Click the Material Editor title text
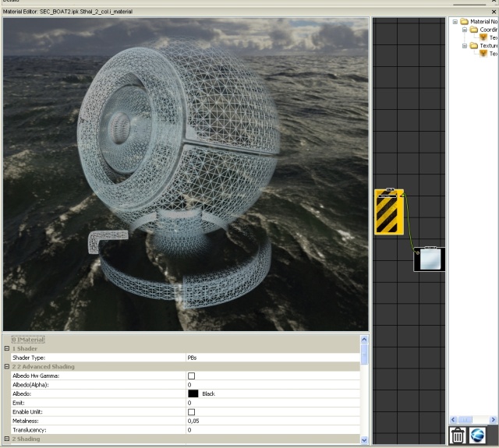 (68, 12)
